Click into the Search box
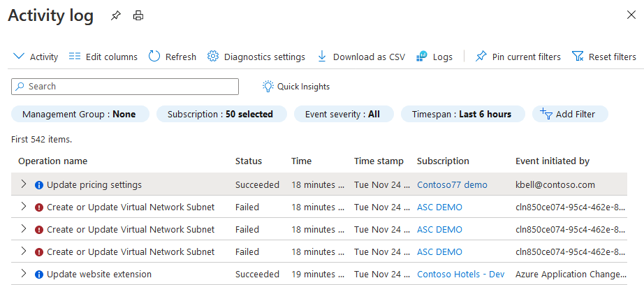Viewport: 644px width, 285px height. [x=126, y=87]
